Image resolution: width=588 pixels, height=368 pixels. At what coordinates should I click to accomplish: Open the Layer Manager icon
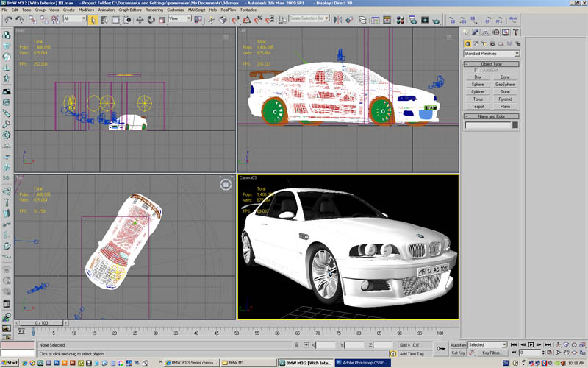pos(362,20)
